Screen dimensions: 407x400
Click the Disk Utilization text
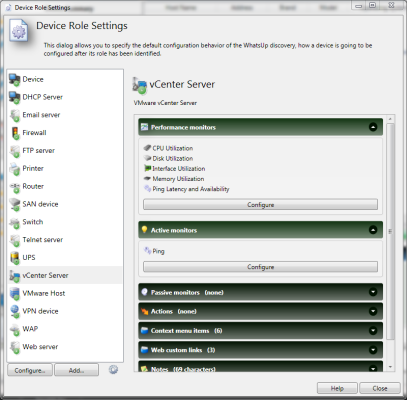tap(173, 158)
